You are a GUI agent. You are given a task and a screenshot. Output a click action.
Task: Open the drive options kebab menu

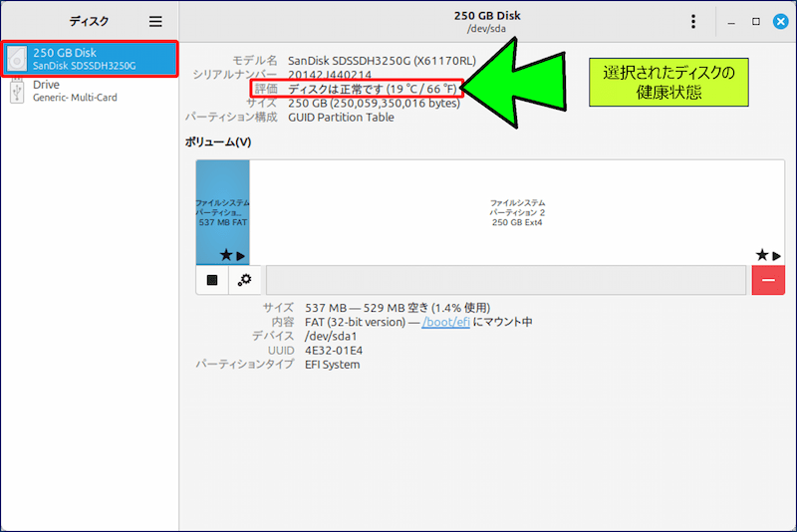693,21
